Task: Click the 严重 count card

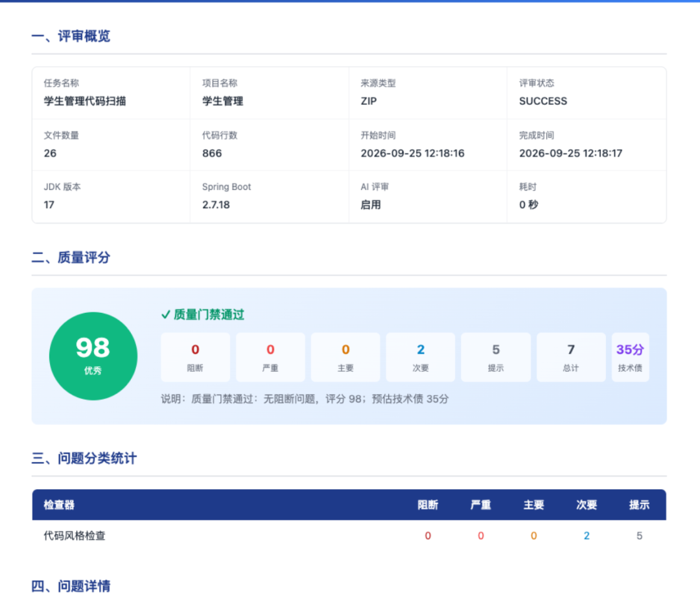Action: point(270,357)
